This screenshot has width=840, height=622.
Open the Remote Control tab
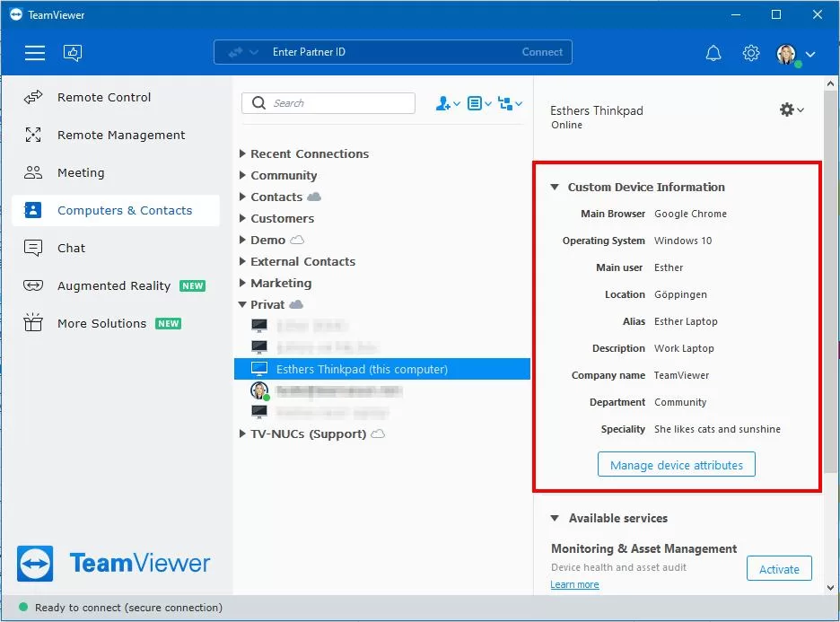(104, 97)
